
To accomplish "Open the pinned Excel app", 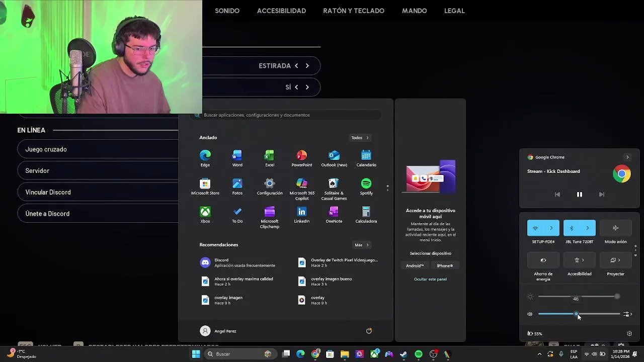I will pos(270,158).
